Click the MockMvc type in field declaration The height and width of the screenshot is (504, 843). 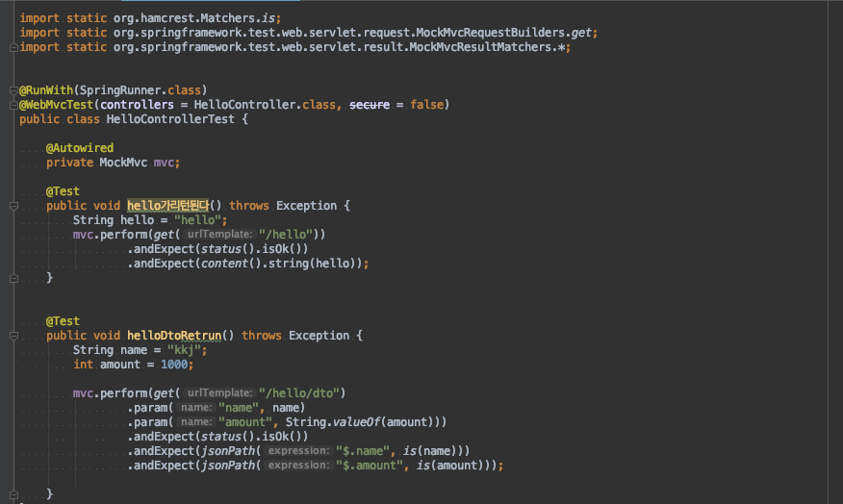pos(123,163)
